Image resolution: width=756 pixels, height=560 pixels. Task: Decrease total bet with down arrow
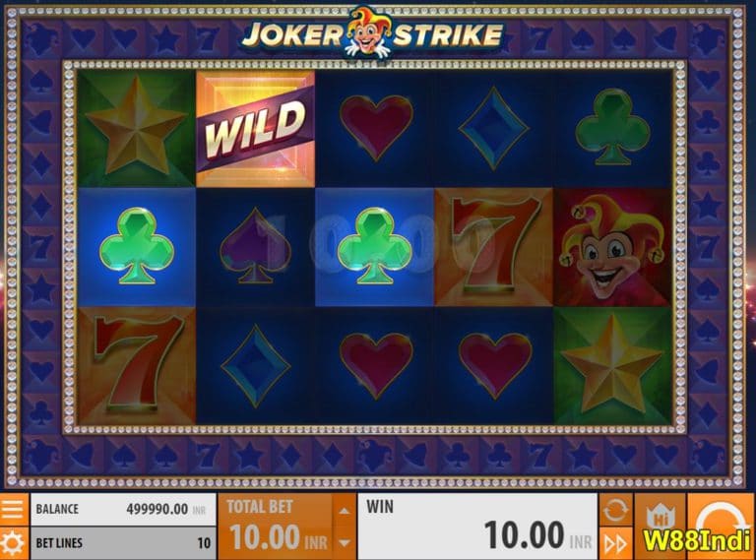[x=345, y=543]
